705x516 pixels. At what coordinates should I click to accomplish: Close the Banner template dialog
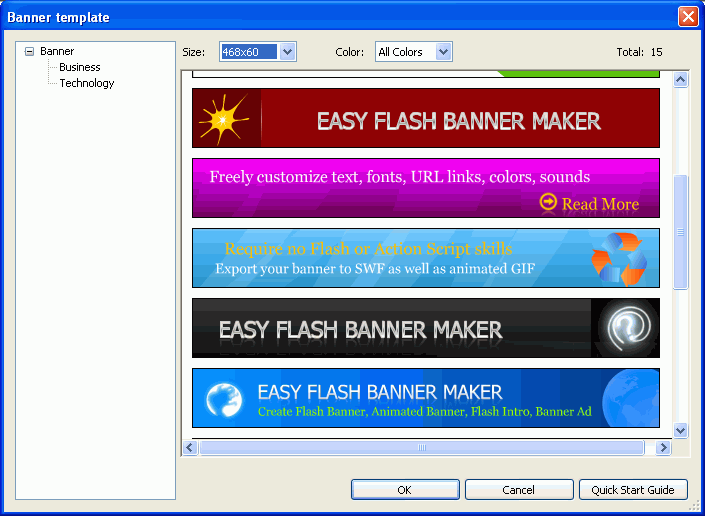[688, 17]
